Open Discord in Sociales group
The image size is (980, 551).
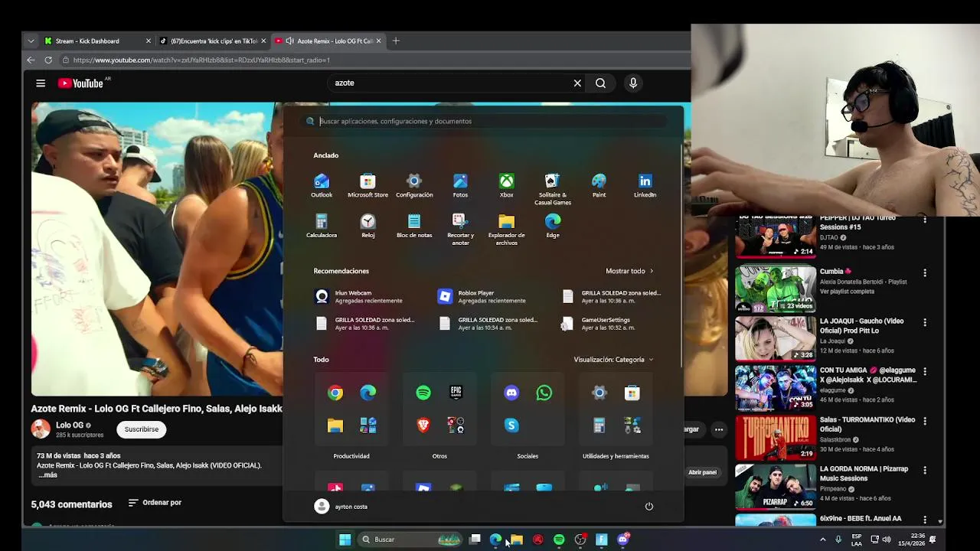point(511,393)
